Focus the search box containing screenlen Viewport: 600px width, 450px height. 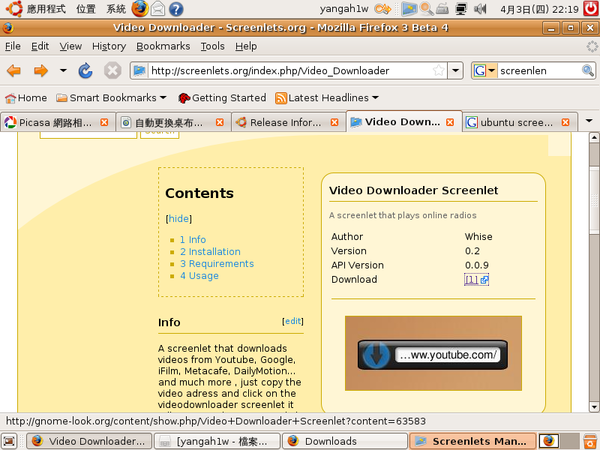[539, 71]
